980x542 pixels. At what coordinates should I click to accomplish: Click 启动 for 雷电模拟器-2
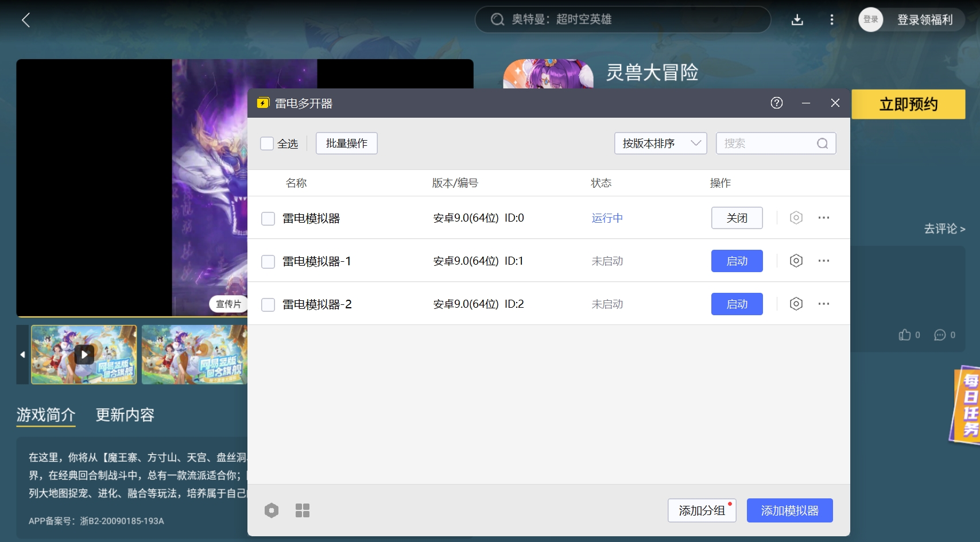(x=737, y=304)
